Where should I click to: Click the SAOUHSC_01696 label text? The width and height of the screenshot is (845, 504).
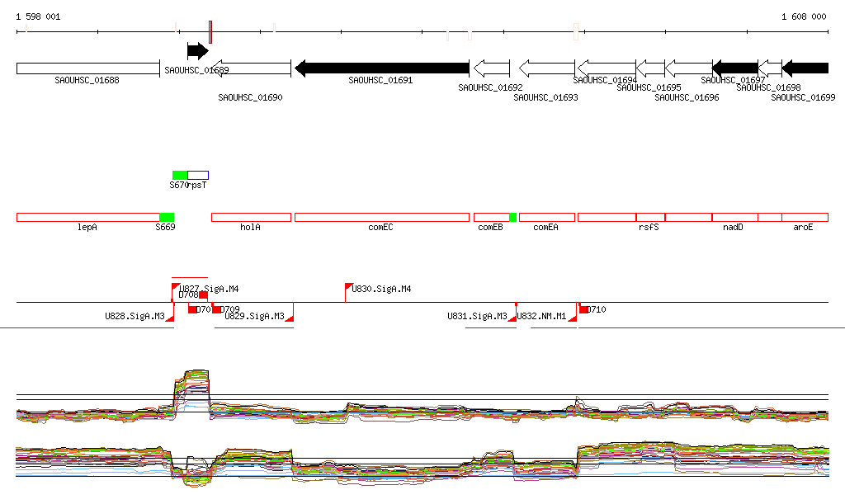coord(687,97)
